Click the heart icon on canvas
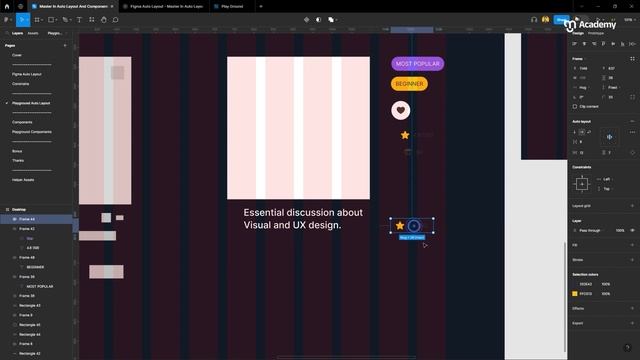This screenshot has width=640, height=360. coord(400,110)
